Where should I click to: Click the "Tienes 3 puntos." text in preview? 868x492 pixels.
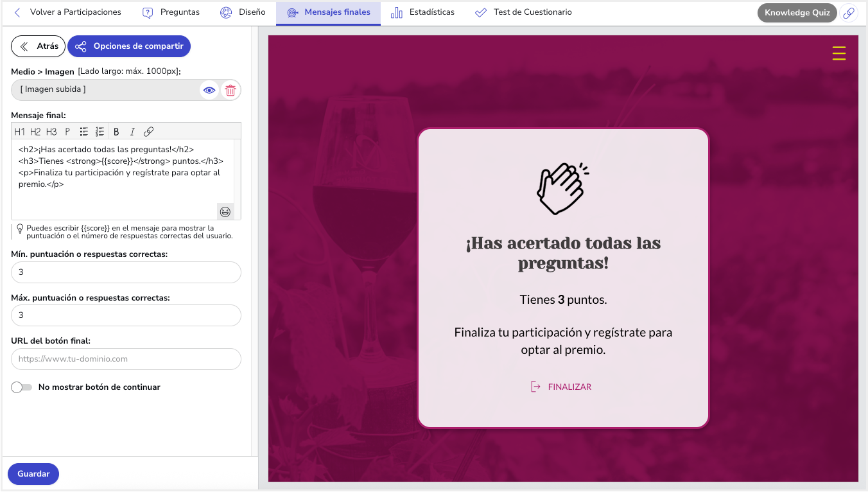click(563, 299)
